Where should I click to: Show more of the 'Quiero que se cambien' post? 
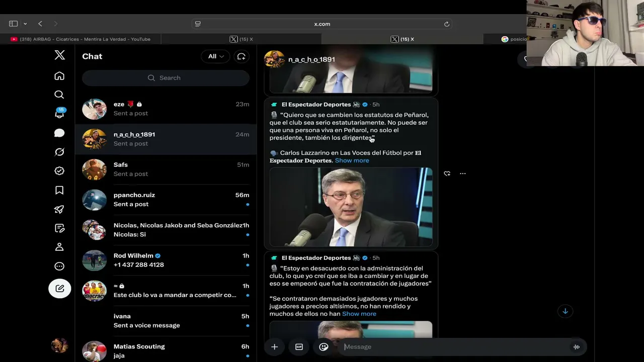(352, 160)
